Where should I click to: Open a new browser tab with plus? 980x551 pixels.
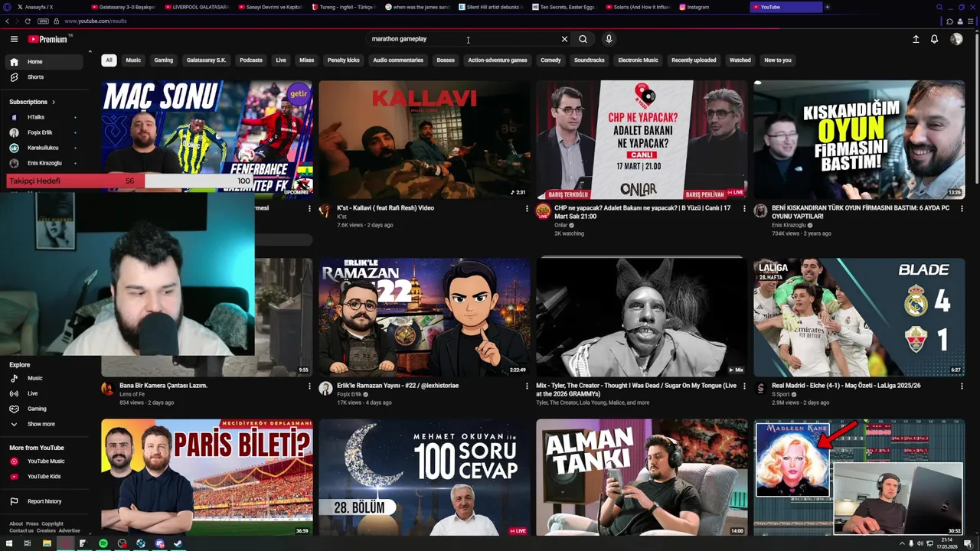tap(827, 7)
